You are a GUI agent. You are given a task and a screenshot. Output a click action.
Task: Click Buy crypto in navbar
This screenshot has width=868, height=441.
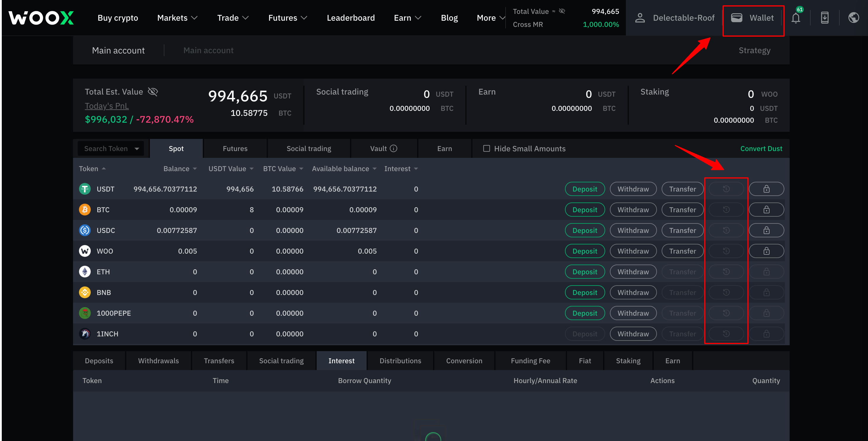click(x=118, y=18)
